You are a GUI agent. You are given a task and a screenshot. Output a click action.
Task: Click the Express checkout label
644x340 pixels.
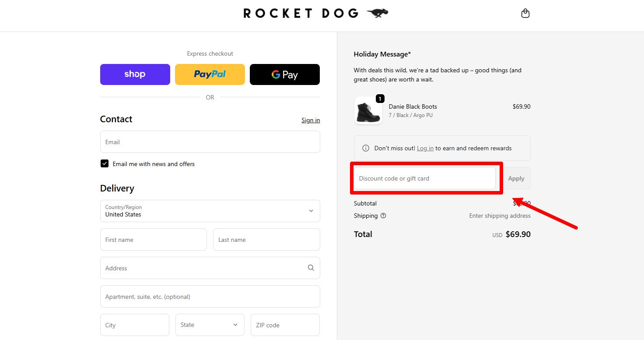[210, 53]
